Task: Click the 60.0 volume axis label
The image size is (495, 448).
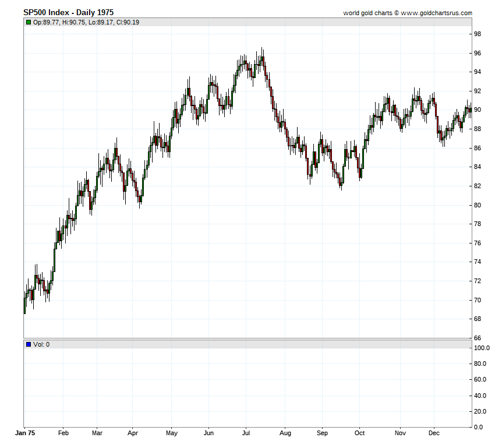Action: pyautogui.click(x=480, y=379)
